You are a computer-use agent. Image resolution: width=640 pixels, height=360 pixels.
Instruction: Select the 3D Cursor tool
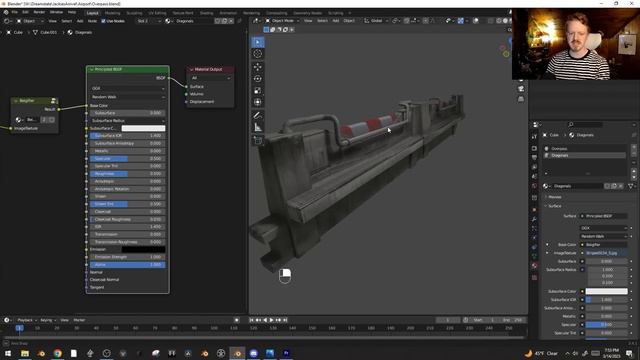pos(258,54)
